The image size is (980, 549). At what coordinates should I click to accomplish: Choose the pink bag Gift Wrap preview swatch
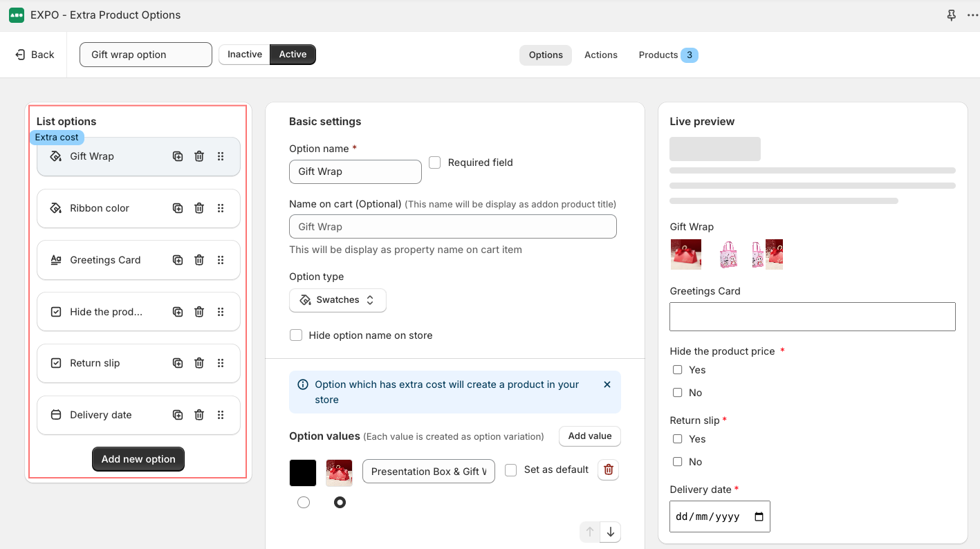pos(728,254)
